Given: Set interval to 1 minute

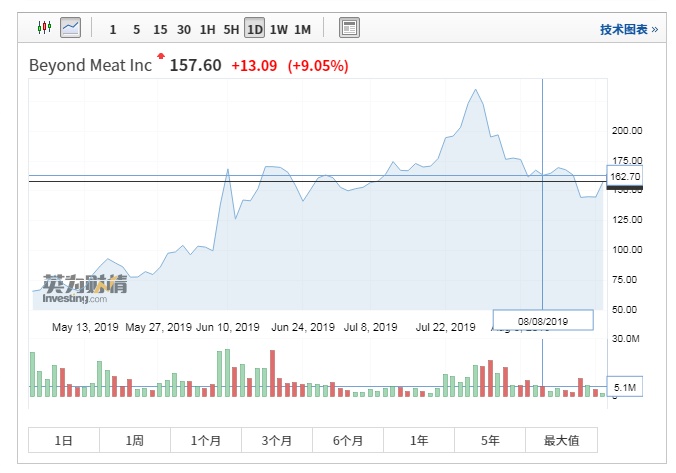Looking at the screenshot, I should click(x=113, y=29).
